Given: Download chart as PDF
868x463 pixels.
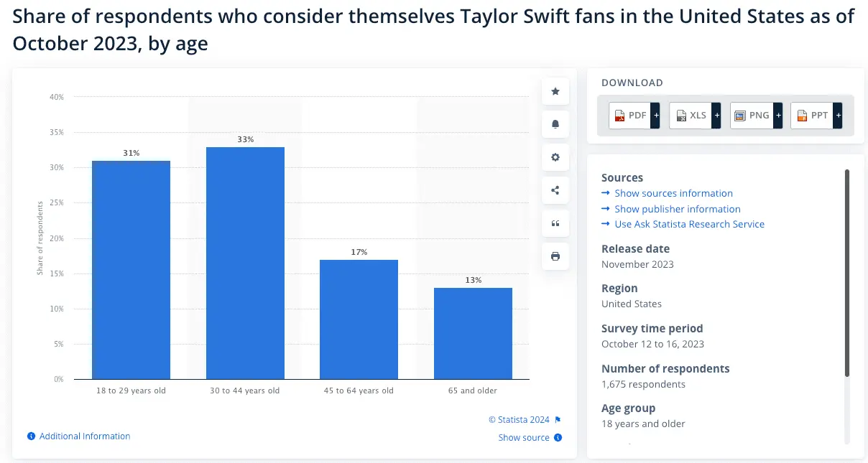Looking at the screenshot, I should pyautogui.click(x=629, y=116).
